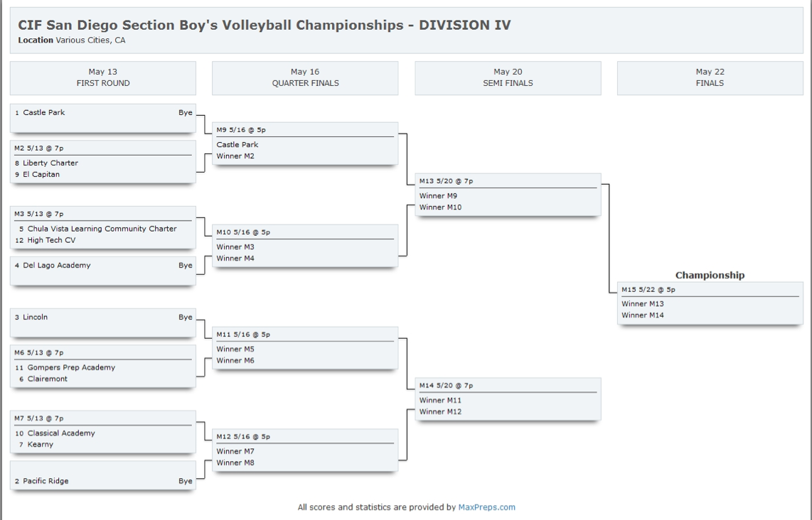Select Chula Vista Learning Community Charter

tap(102, 229)
